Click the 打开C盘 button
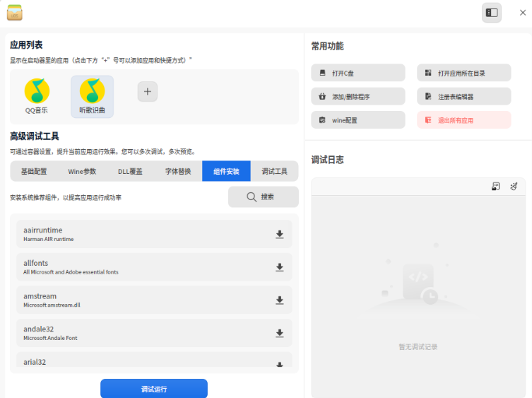This screenshot has height=398, width=532. pyautogui.click(x=358, y=73)
